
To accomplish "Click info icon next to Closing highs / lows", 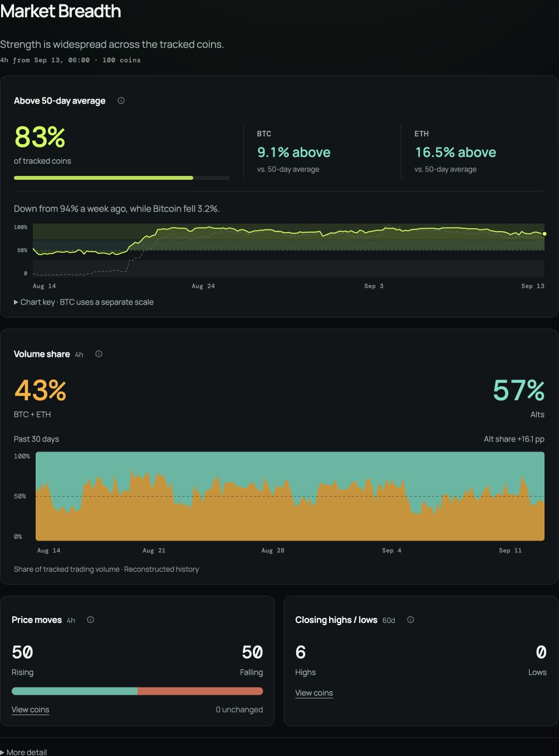I will tap(410, 620).
